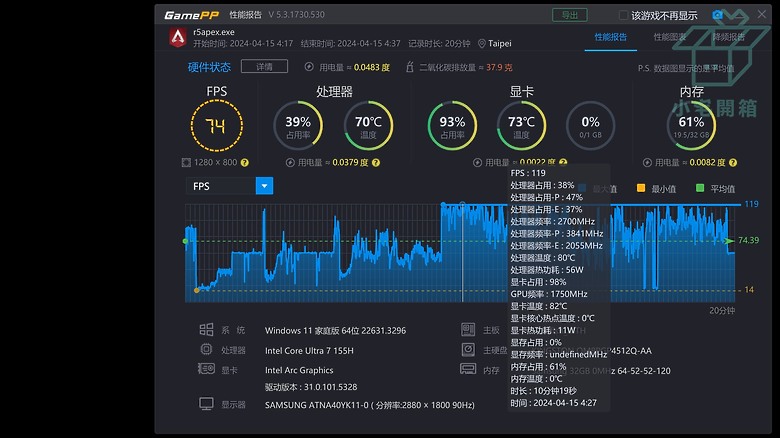Click the Windows system icon in hardware list

pyautogui.click(x=206, y=329)
